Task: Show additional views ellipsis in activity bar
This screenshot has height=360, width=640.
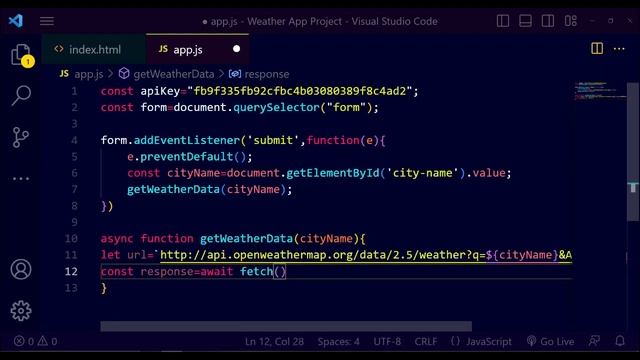Action: (21, 179)
